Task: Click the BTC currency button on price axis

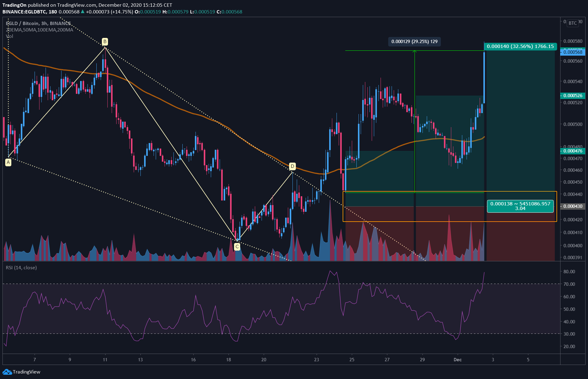Action: click(573, 23)
